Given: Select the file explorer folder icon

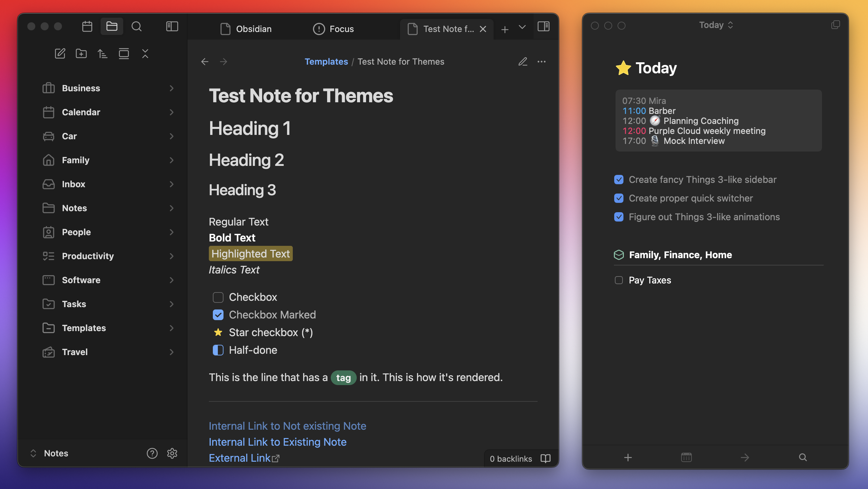Looking at the screenshot, I should tap(112, 27).
